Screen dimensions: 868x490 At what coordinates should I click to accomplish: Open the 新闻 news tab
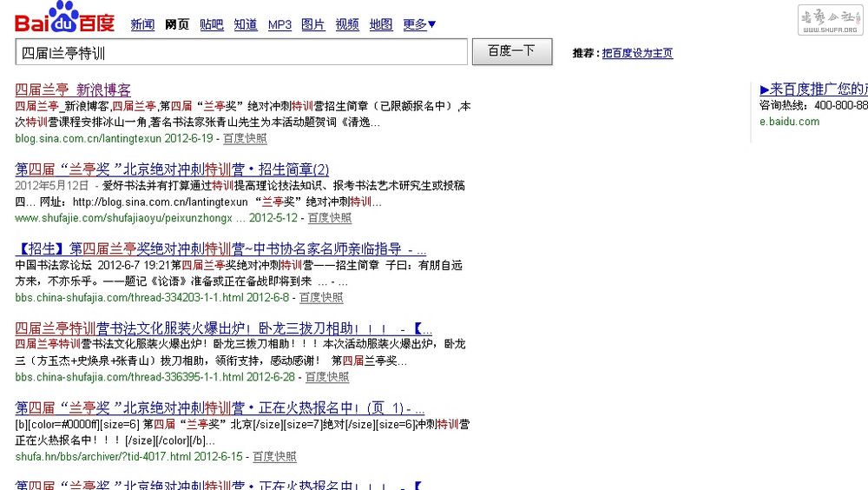coord(142,25)
